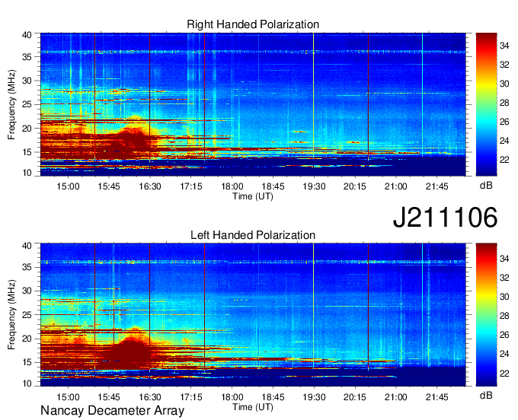Click the 30 value on top colorbar
This screenshot has width=518, height=420.
click(x=504, y=84)
